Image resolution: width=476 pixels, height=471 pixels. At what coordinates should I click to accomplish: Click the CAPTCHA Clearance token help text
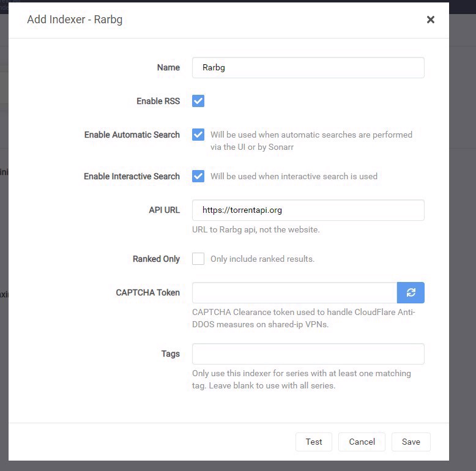coord(303,318)
